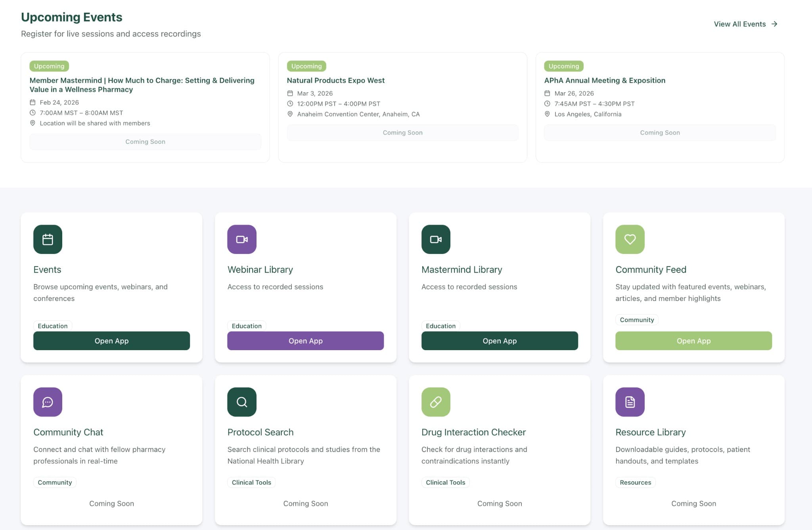Click the Events calendar icon
The height and width of the screenshot is (530, 812).
pos(48,239)
